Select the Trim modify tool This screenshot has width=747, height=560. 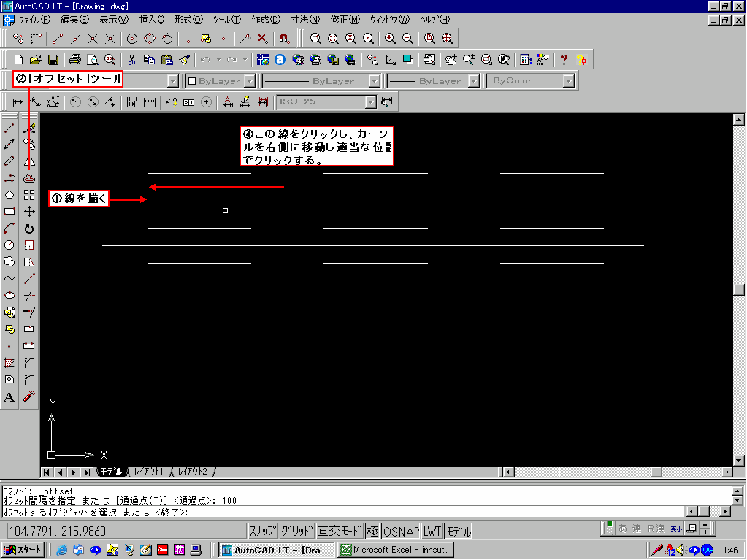click(x=29, y=296)
